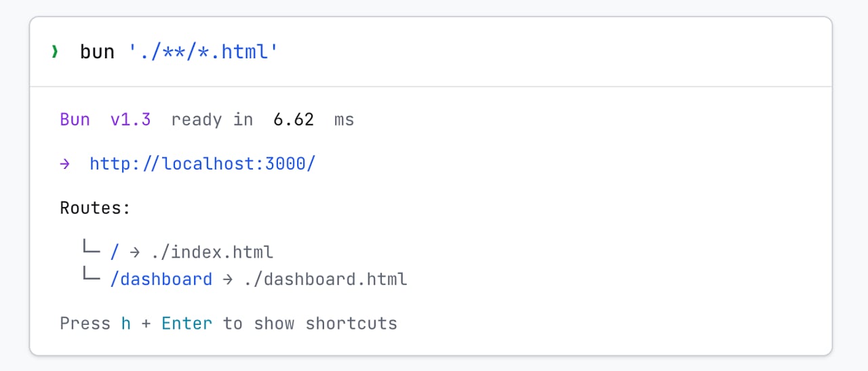Open the http://localhost:3000/ link

pos(202,163)
